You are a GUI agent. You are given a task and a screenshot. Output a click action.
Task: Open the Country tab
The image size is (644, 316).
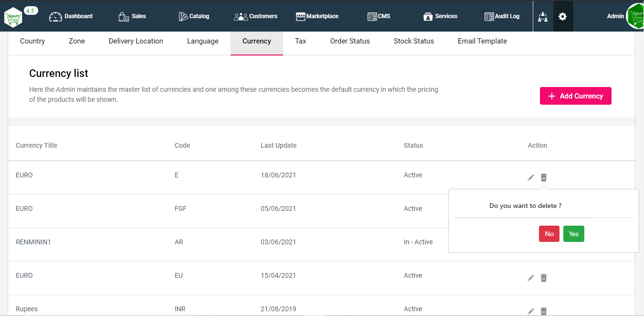(32, 41)
